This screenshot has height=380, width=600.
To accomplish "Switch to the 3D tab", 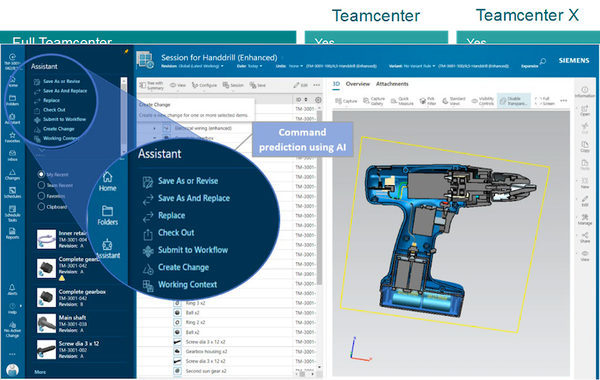I will pos(336,84).
